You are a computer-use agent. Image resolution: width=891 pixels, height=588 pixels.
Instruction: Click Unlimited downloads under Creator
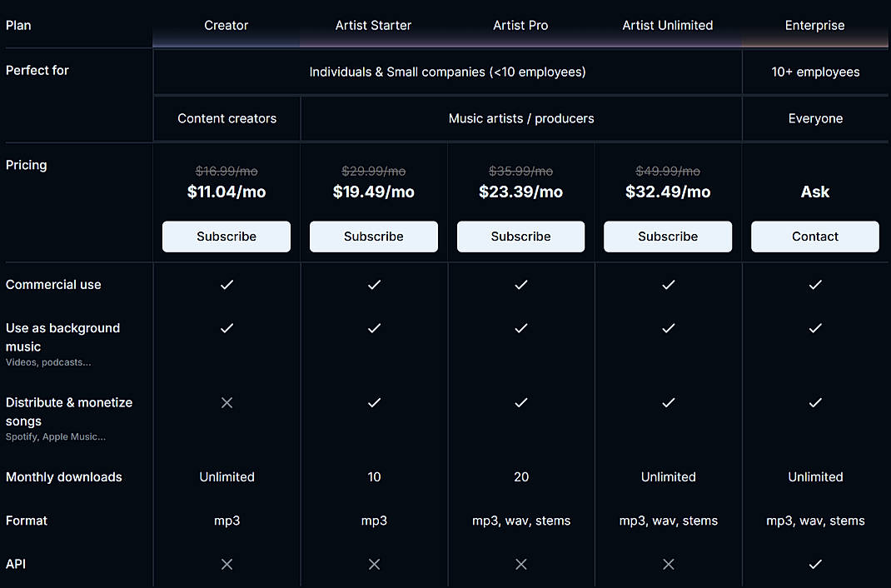point(226,477)
